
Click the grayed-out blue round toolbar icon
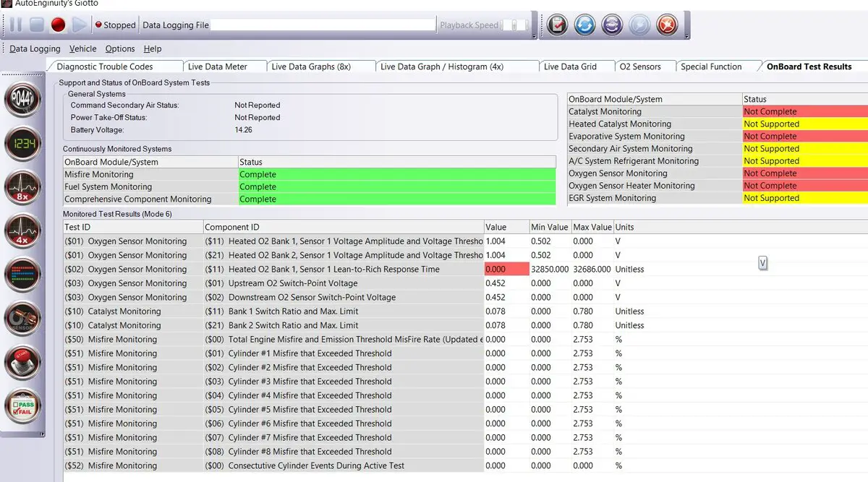click(639, 25)
